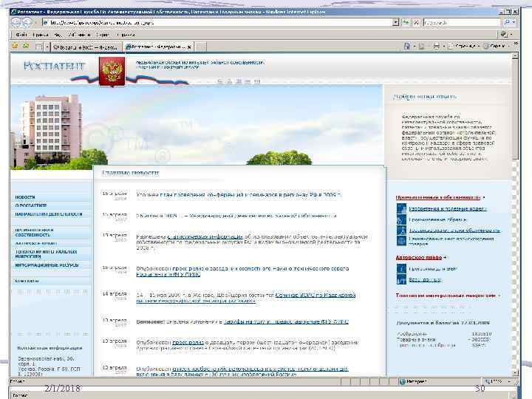This screenshot has width=532, height=399.
Task: Open the Страница command bar menu
Action: [464, 46]
